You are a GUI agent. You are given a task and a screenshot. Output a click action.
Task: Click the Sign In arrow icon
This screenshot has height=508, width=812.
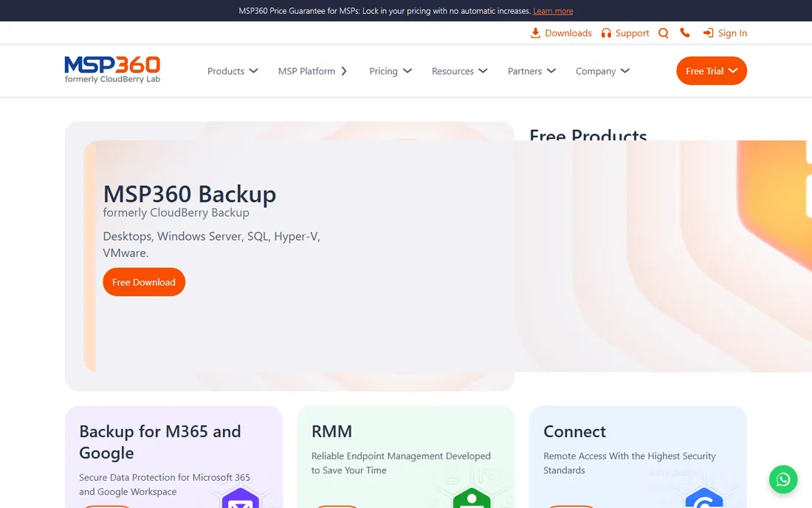tap(708, 33)
